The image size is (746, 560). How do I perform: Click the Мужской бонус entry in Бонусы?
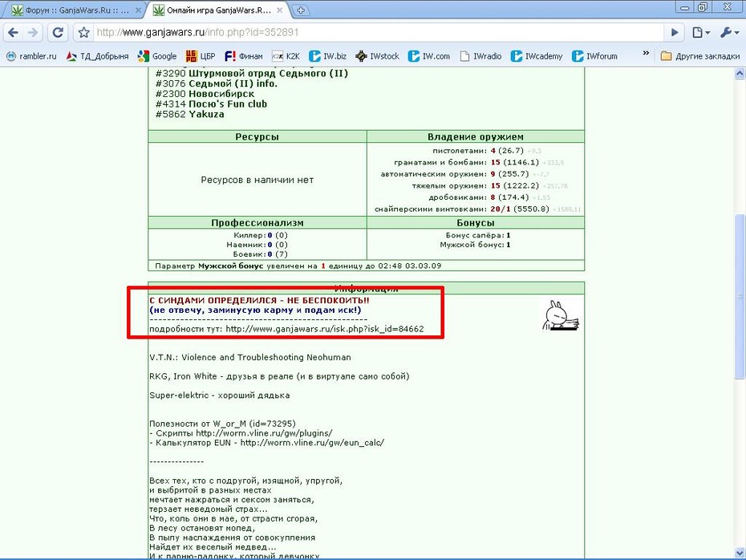[475, 245]
